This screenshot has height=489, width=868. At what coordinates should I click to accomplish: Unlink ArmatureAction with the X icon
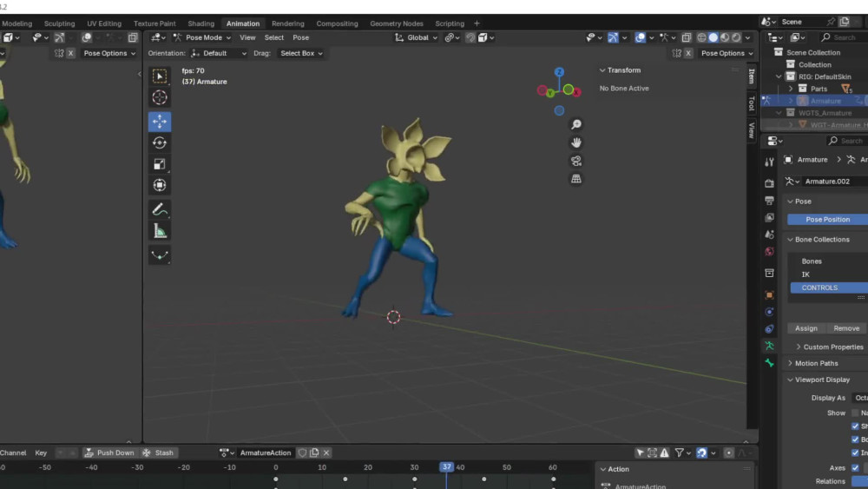pos(326,453)
